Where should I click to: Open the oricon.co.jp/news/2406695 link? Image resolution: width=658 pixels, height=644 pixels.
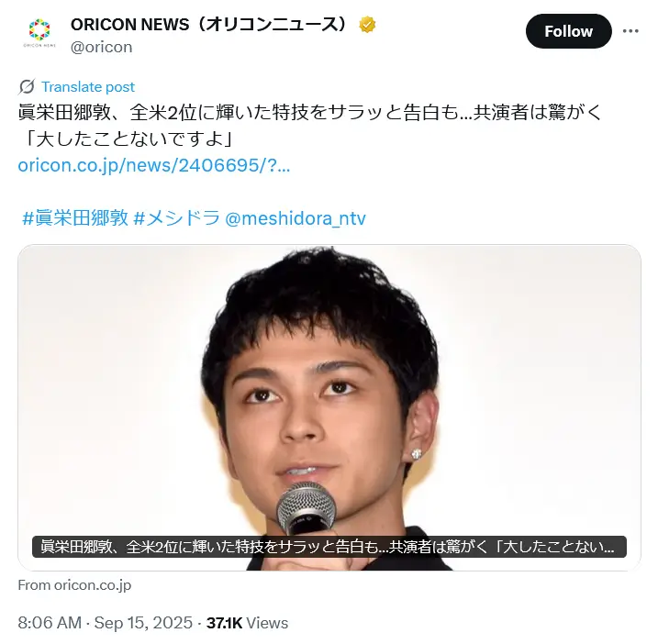pyautogui.click(x=154, y=165)
